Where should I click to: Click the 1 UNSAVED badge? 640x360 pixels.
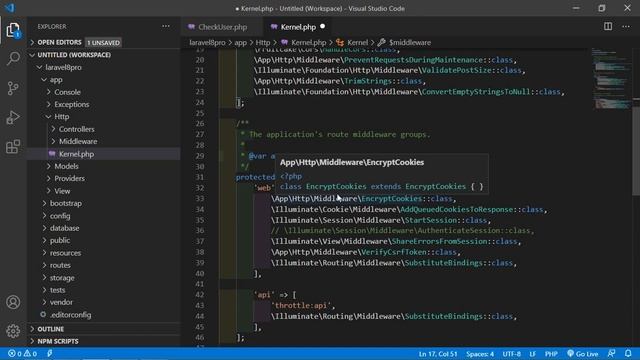pos(104,42)
